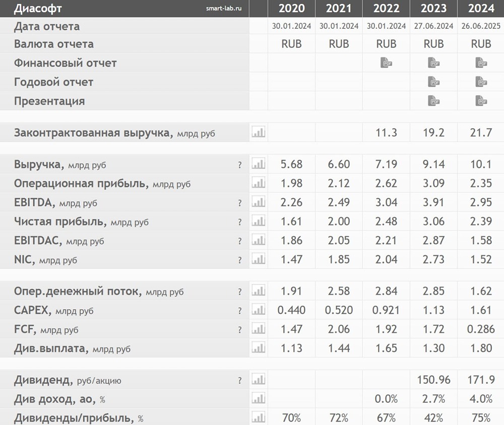Image resolution: width=504 pixels, height=425 pixels.
Task: Click the 2023 dividend value 150.96
Action: pos(433,380)
